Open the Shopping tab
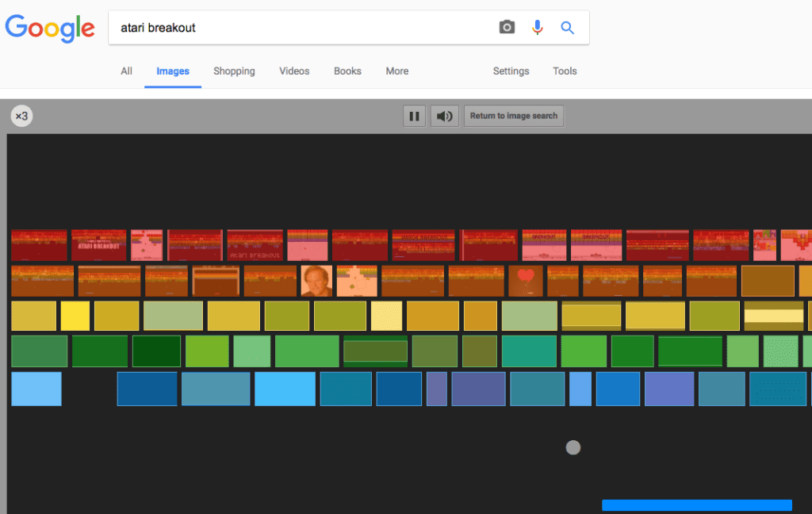Screen dimensions: 812x514 (x=234, y=71)
